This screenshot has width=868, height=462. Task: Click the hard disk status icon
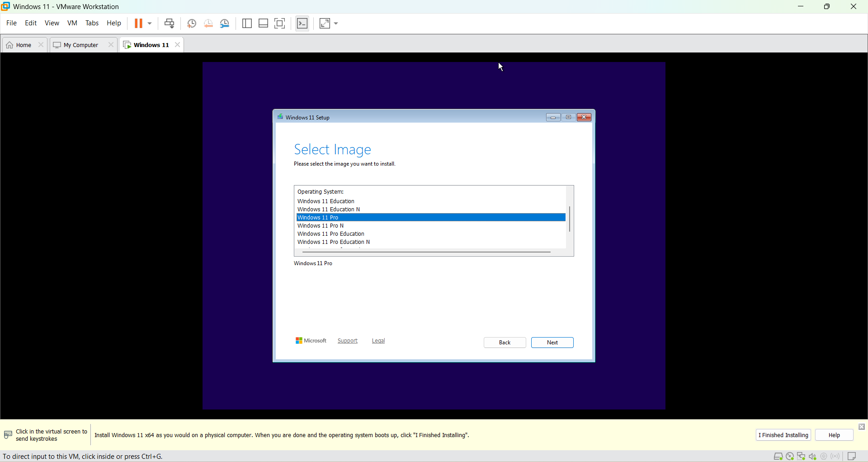point(778,457)
